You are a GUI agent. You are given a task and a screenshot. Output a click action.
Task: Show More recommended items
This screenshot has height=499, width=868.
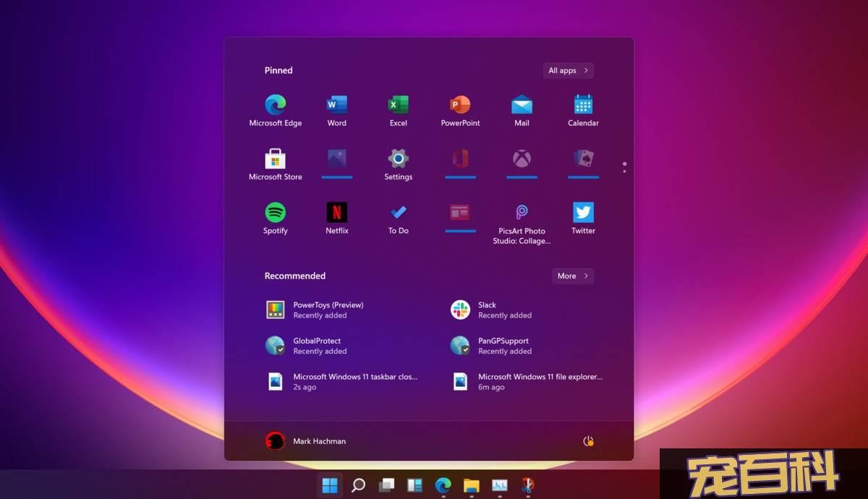(572, 276)
